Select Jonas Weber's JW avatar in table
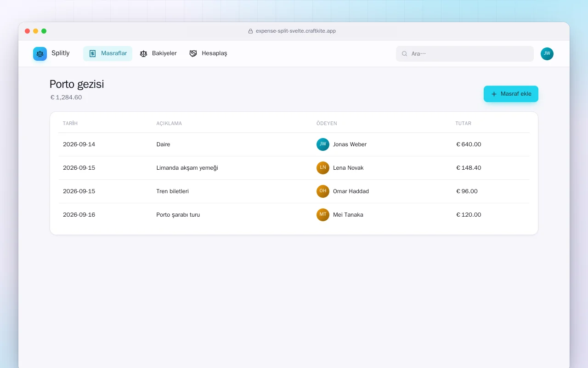 pyautogui.click(x=323, y=144)
